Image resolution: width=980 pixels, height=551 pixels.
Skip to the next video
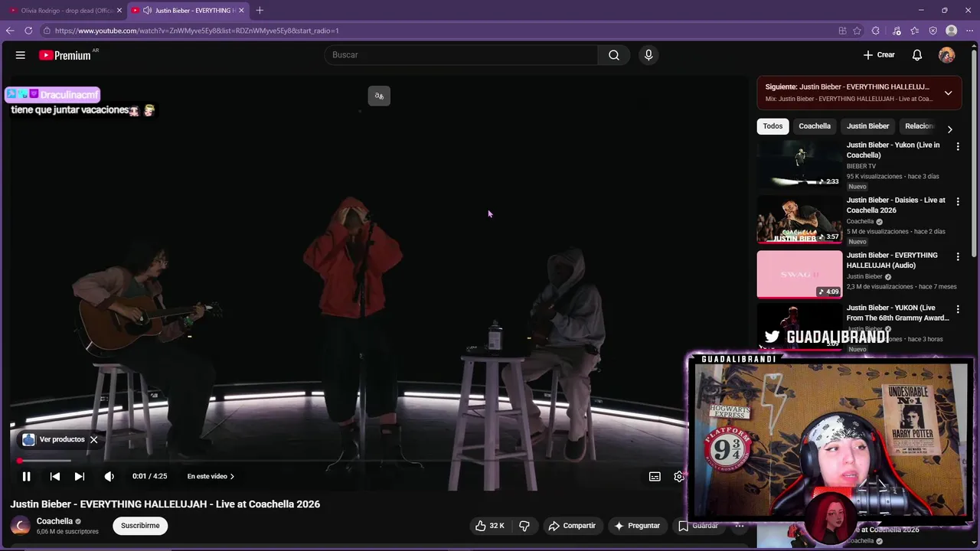pyautogui.click(x=80, y=476)
